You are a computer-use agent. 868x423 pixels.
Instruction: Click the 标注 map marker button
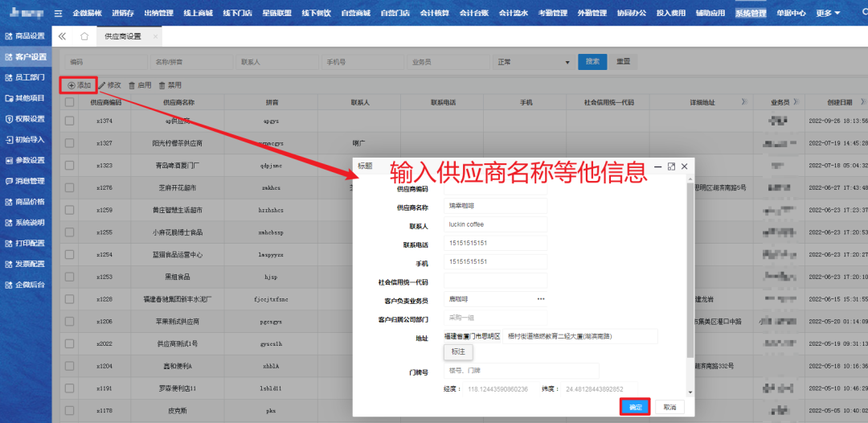tap(459, 352)
